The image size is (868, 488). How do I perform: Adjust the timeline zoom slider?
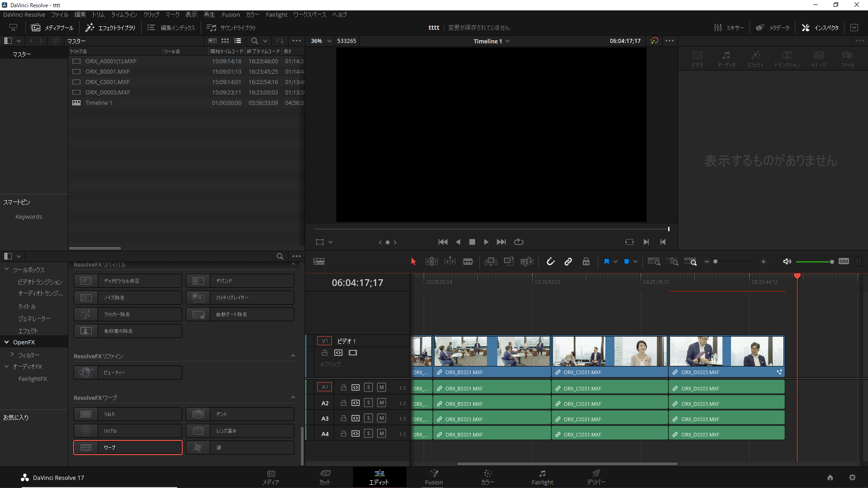[735, 262]
